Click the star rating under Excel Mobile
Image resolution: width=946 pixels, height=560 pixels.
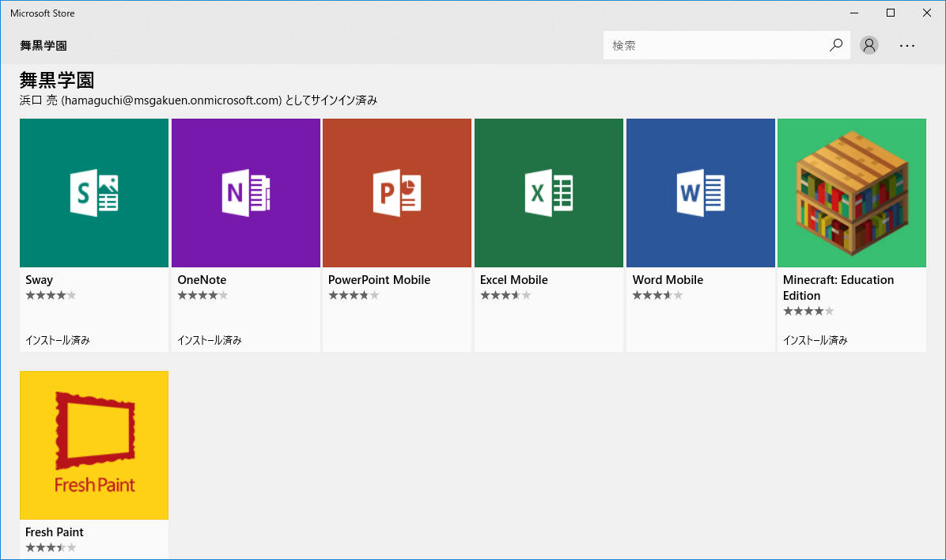pos(505,295)
